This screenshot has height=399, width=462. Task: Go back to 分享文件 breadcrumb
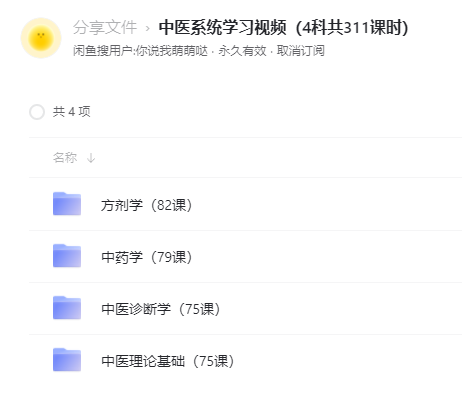coord(105,27)
